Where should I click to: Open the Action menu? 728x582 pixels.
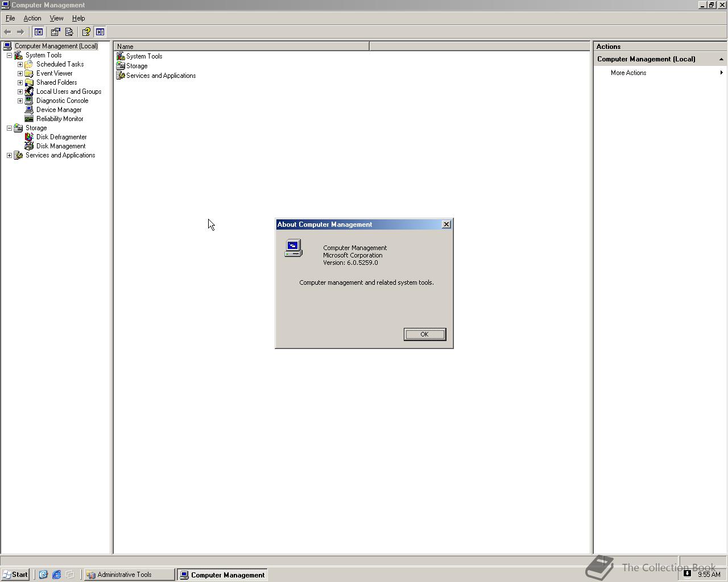point(32,18)
